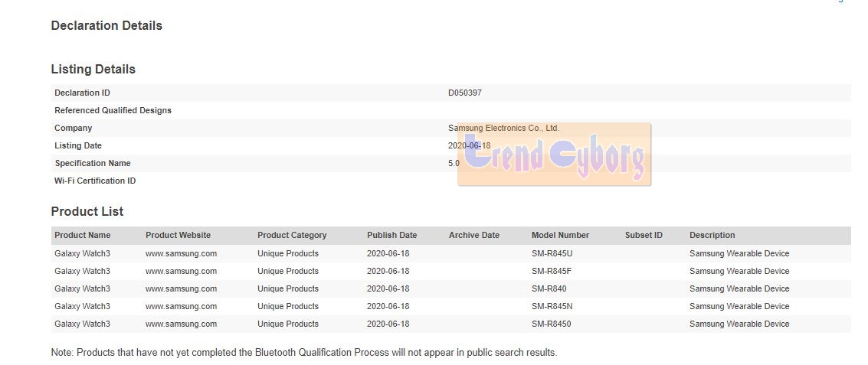Select the Declaration ID value D050397
868x365 pixels.
pos(465,93)
